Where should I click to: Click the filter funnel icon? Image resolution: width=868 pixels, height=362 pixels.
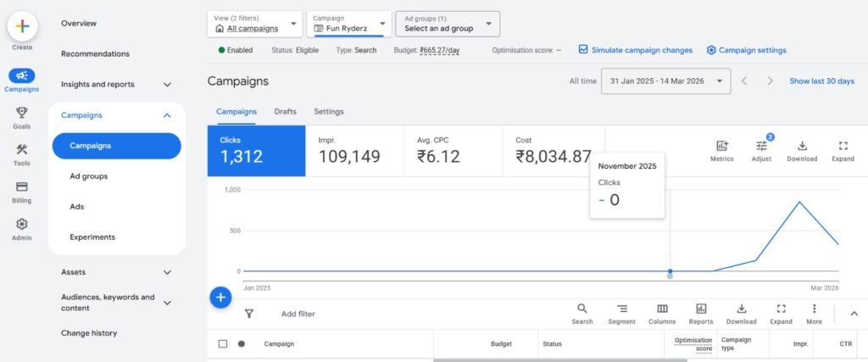(x=249, y=314)
